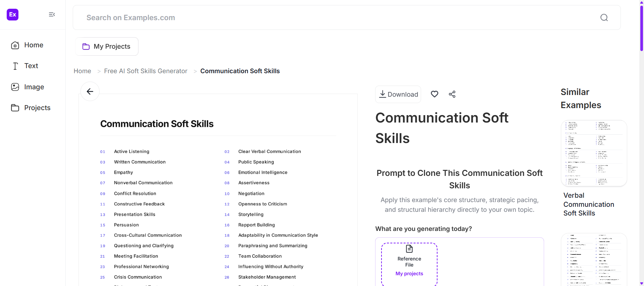Select the 'Constructive Feedback' item
644x286 pixels.
[x=139, y=204]
